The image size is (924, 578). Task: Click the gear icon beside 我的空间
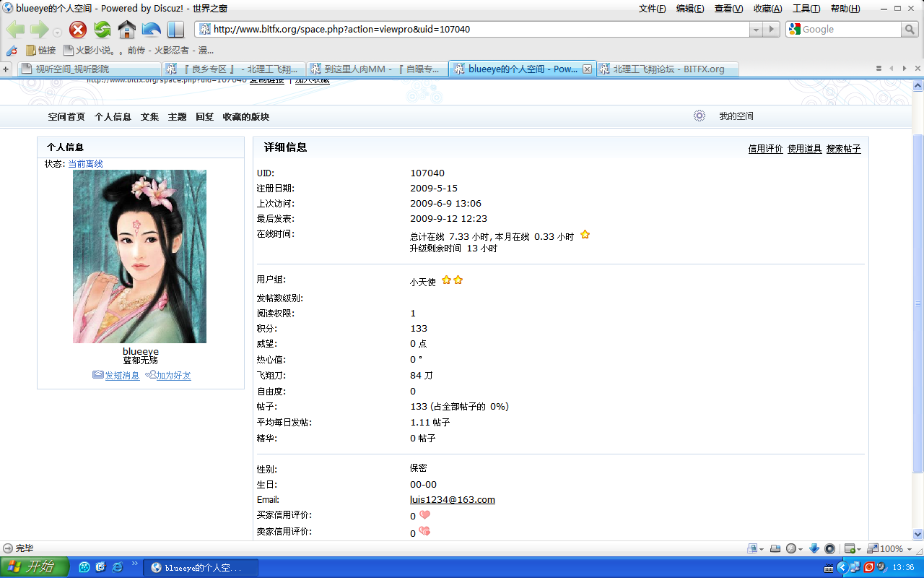699,116
